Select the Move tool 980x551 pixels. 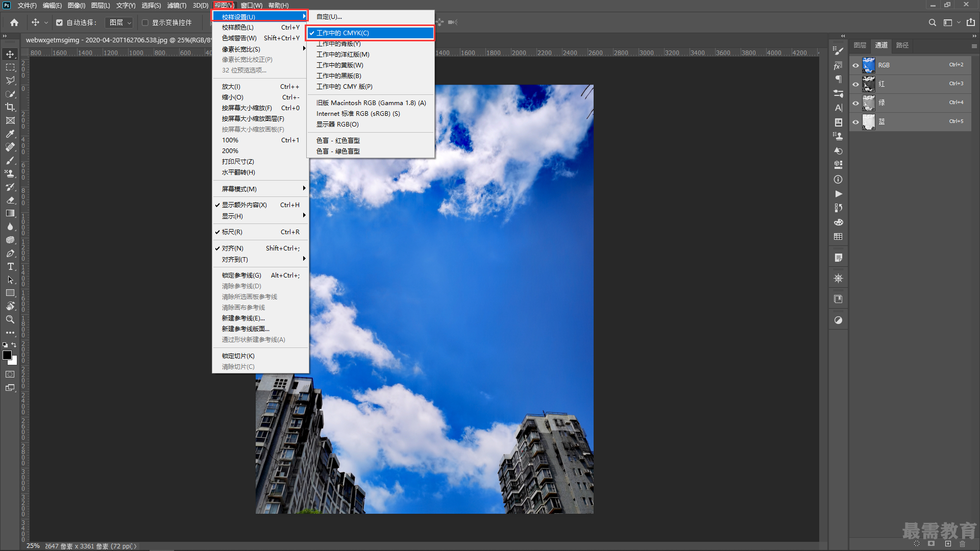pyautogui.click(x=10, y=54)
